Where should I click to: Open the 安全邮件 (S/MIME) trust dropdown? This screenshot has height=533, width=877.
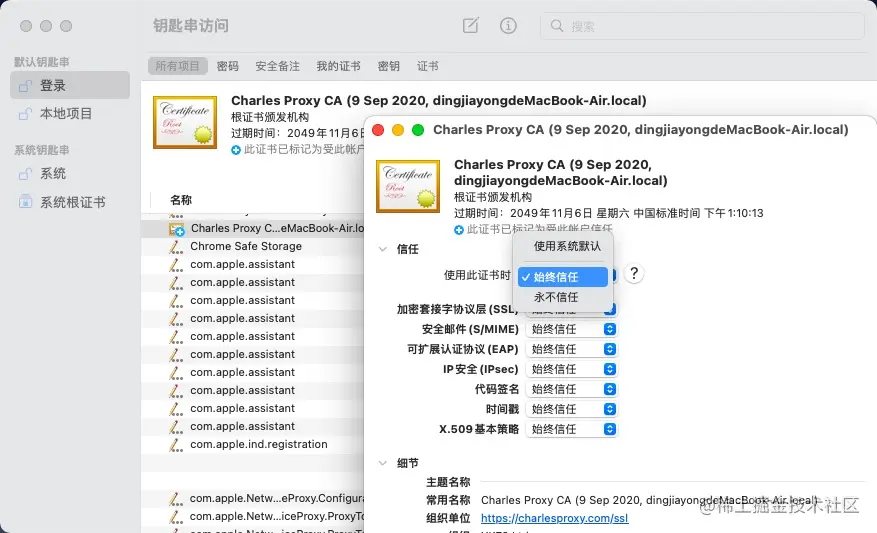point(571,329)
